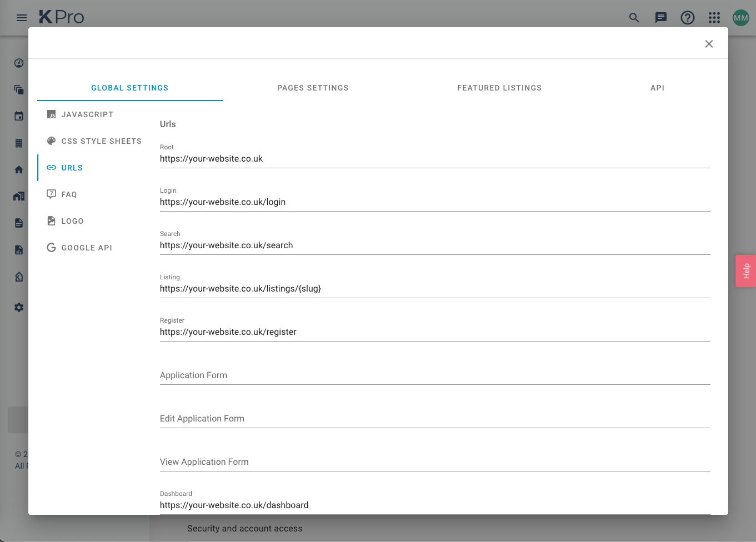Open the dashboard speedometer icon in sidebar
This screenshot has width=756, height=542.
click(x=18, y=63)
